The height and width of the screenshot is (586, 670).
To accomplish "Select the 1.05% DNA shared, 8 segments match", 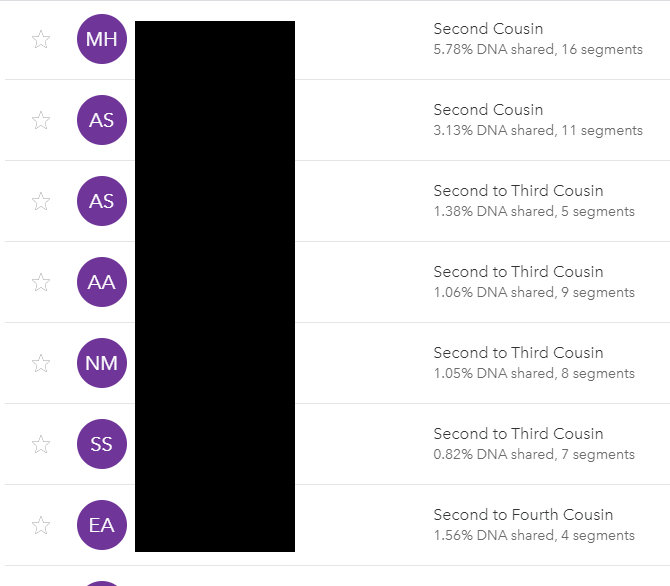I will pos(533,374).
